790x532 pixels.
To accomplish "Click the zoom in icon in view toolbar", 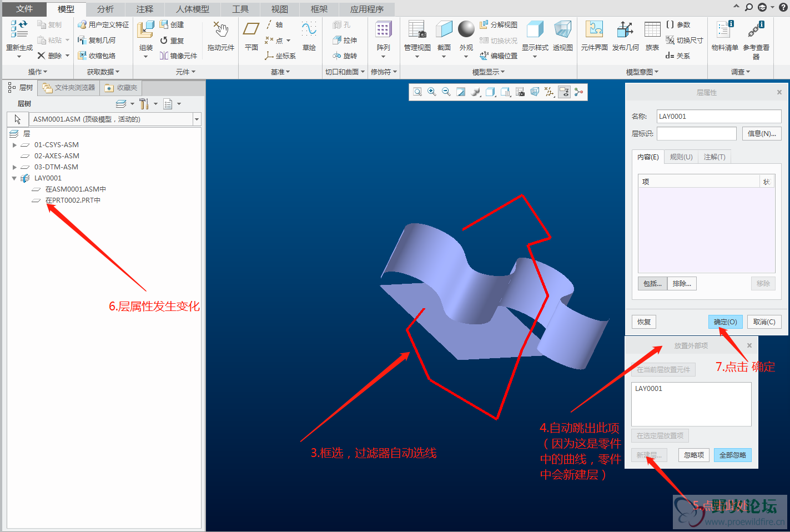I will click(x=431, y=92).
